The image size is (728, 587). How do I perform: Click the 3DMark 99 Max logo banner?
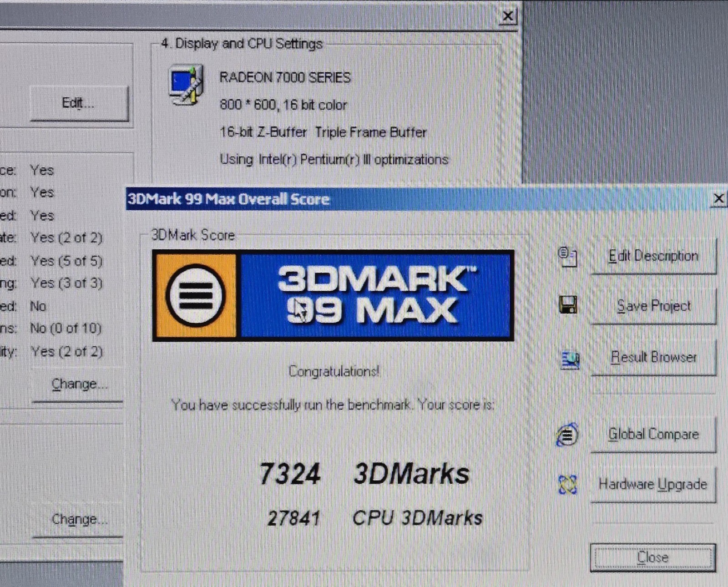(x=333, y=295)
